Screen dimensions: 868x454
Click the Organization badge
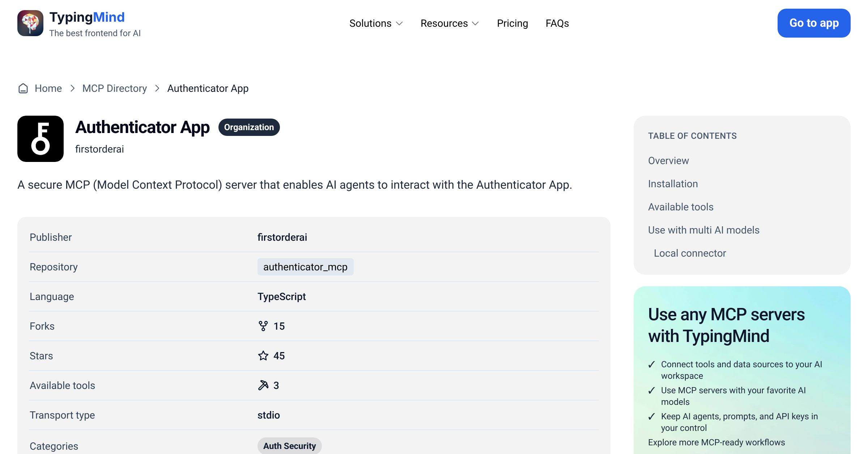point(249,127)
